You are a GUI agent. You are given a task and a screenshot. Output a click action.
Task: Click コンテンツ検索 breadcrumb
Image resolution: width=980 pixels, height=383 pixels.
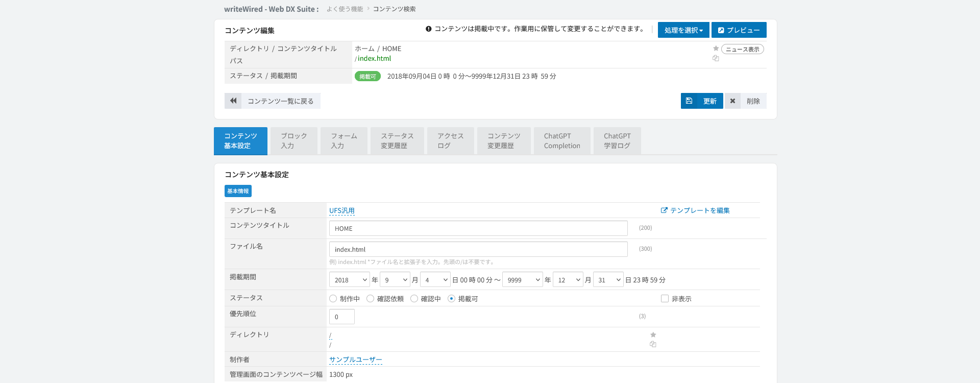[x=394, y=9]
